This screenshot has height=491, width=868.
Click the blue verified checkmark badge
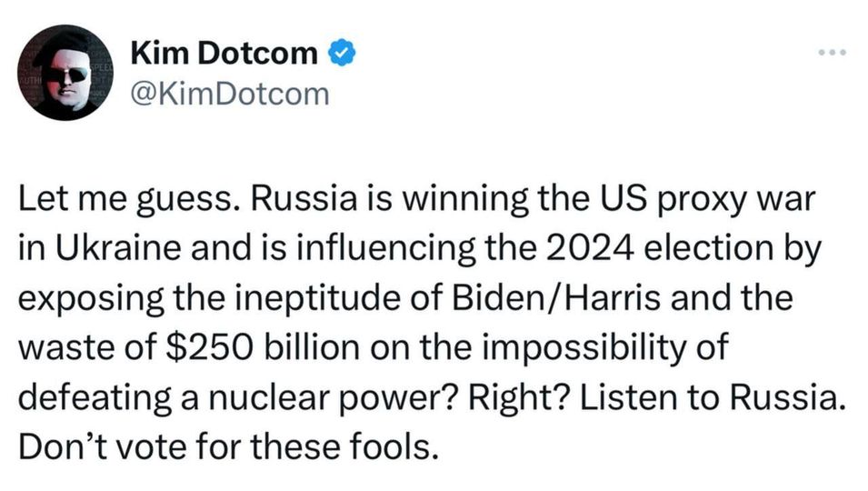[339, 55]
